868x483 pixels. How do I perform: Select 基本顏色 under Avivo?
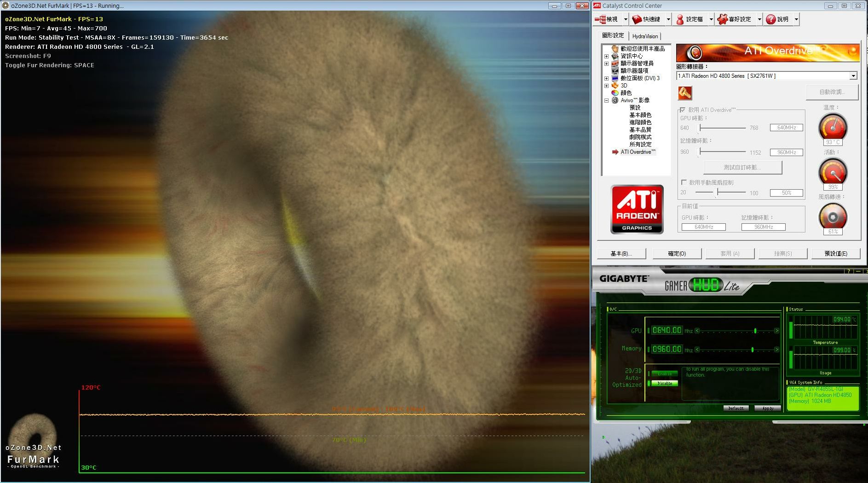tap(640, 115)
